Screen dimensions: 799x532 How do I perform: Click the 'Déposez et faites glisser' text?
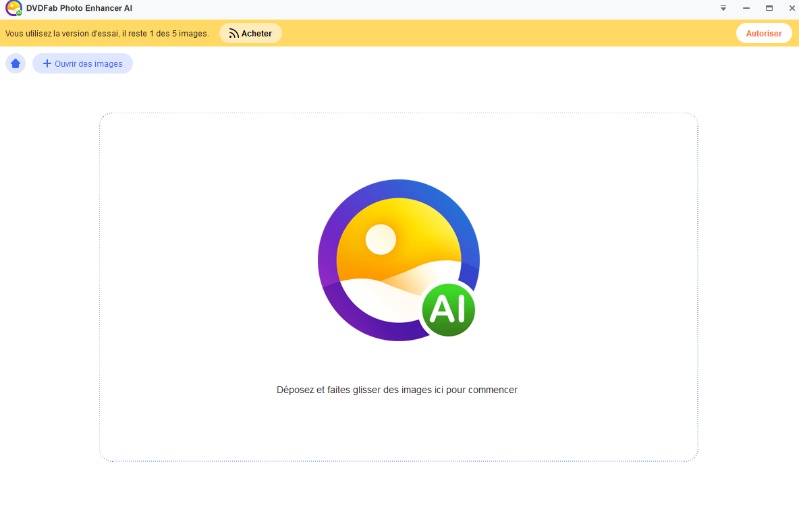point(397,390)
